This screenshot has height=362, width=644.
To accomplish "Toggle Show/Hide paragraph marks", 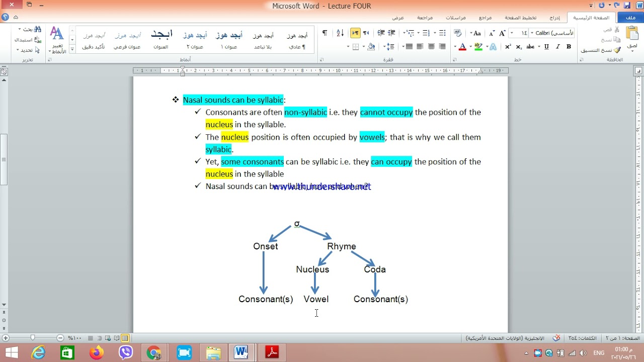I will (325, 33).
